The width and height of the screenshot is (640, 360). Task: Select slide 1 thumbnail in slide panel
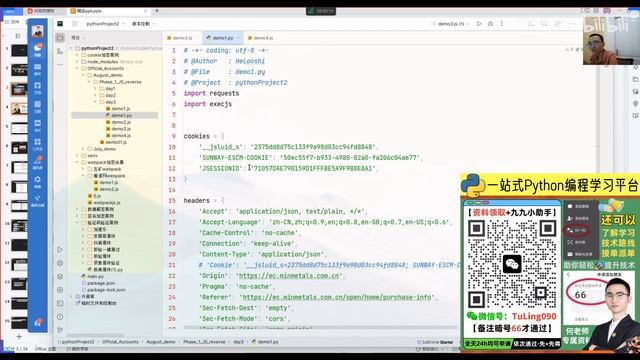pos(19,51)
